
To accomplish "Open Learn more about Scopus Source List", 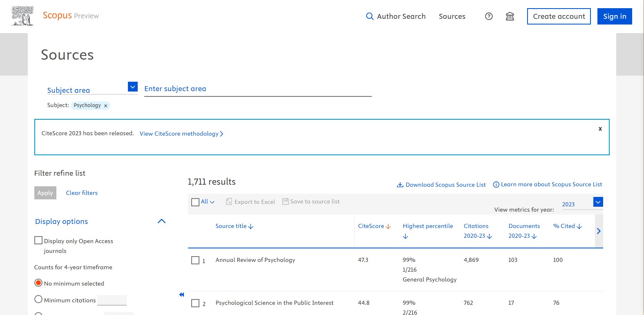I will (548, 185).
